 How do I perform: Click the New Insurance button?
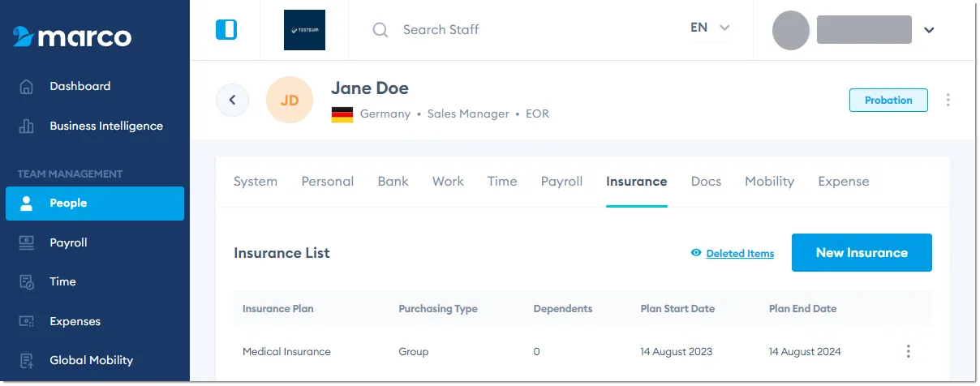(x=862, y=253)
